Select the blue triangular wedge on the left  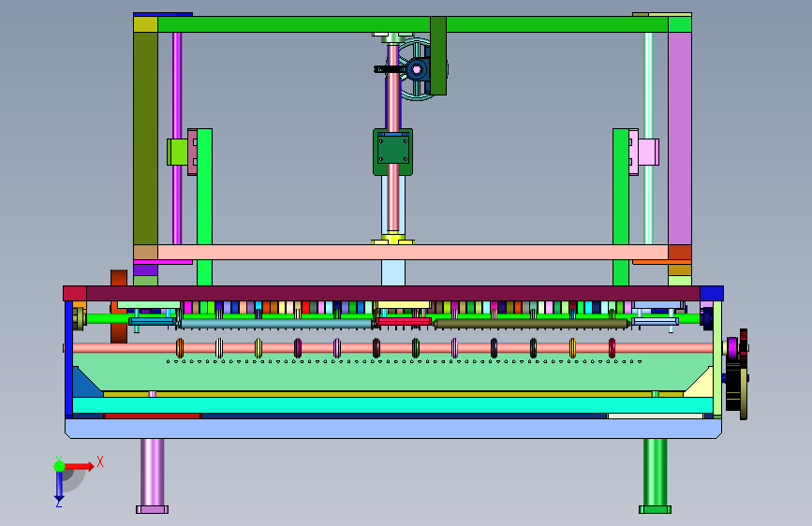[84, 384]
